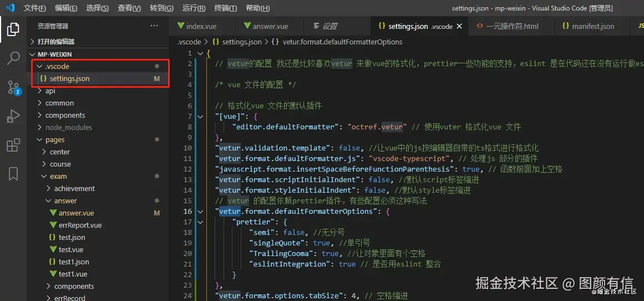Open the Run and Debug view
The height and width of the screenshot is (301, 644).
tap(13, 117)
